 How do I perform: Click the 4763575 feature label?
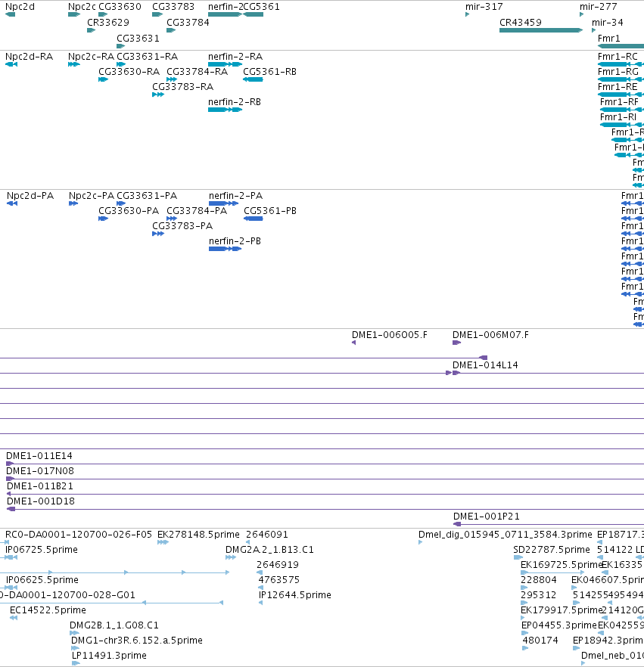click(278, 580)
